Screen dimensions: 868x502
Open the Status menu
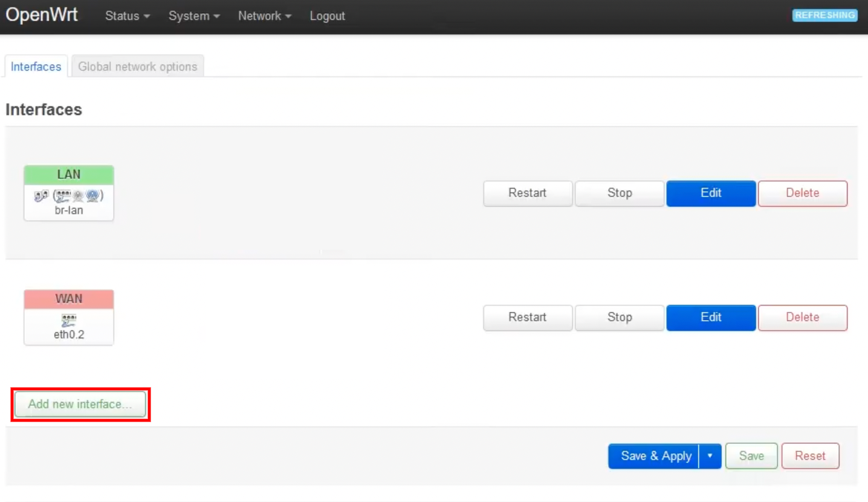[126, 16]
